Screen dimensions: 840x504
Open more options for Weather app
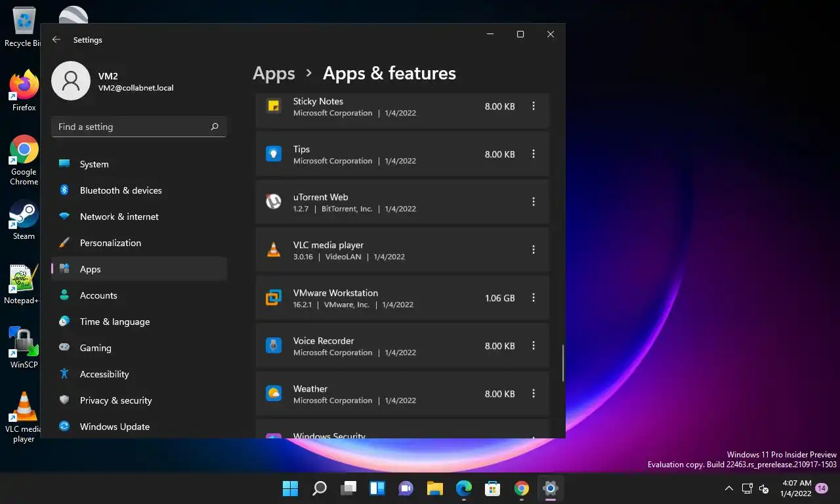click(x=534, y=394)
